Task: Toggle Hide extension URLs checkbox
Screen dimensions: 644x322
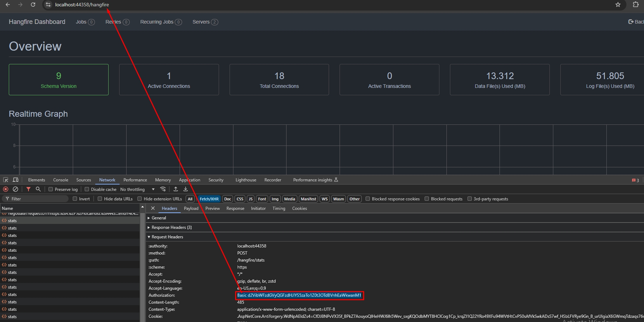Action: click(140, 199)
